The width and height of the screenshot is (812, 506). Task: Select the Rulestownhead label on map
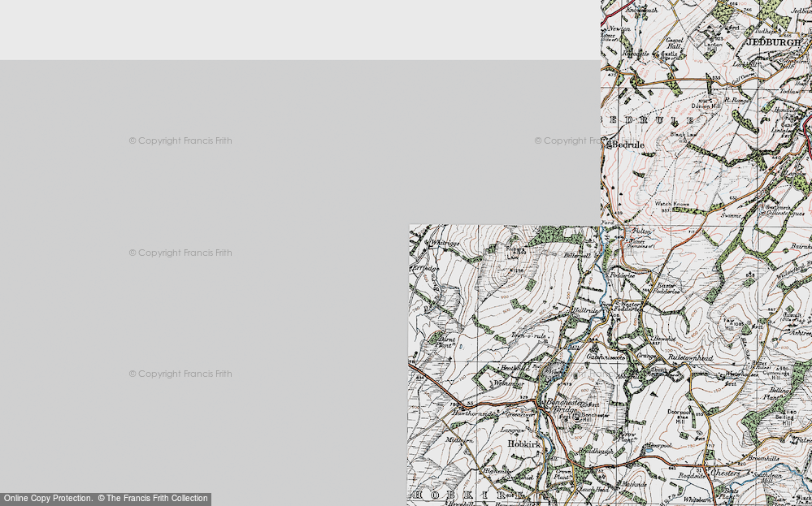pyautogui.click(x=690, y=358)
